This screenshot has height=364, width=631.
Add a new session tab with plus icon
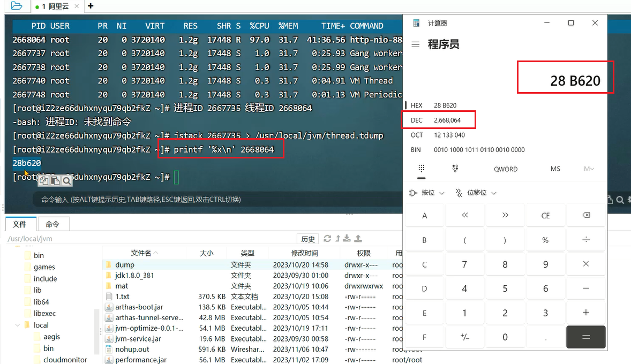point(91,6)
